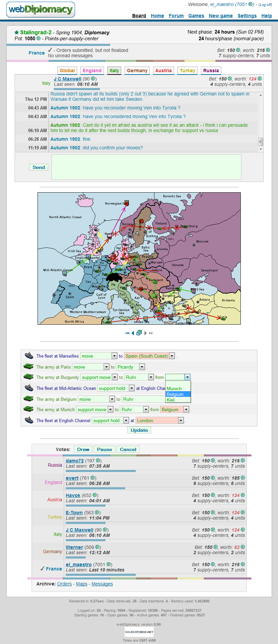The width and height of the screenshot is (278, 644).
Task: Open the Board menu item
Action: point(139,16)
